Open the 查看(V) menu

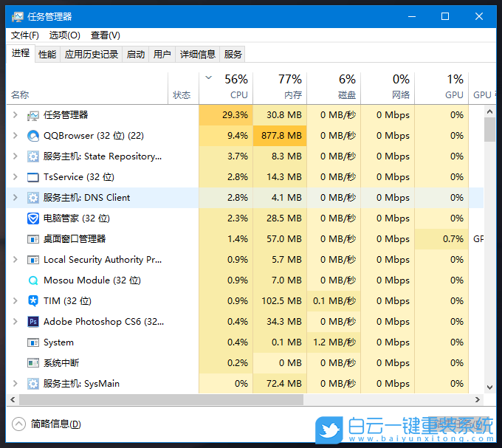(x=106, y=35)
